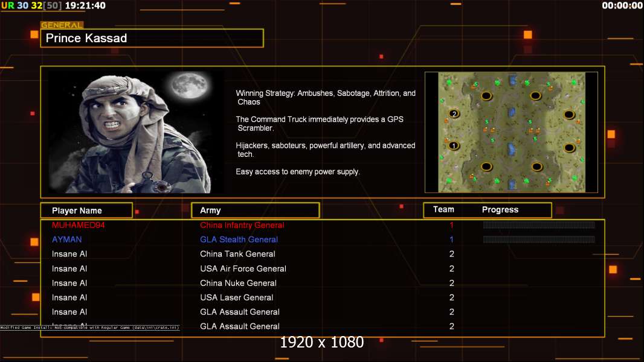The image size is (644, 362).
Task: Click China Tank General army entry
Action: (237, 254)
